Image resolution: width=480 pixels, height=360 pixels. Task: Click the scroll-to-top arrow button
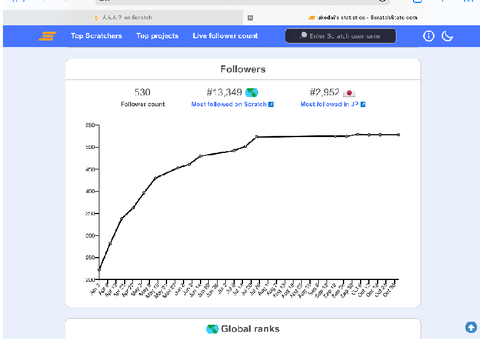(471, 327)
